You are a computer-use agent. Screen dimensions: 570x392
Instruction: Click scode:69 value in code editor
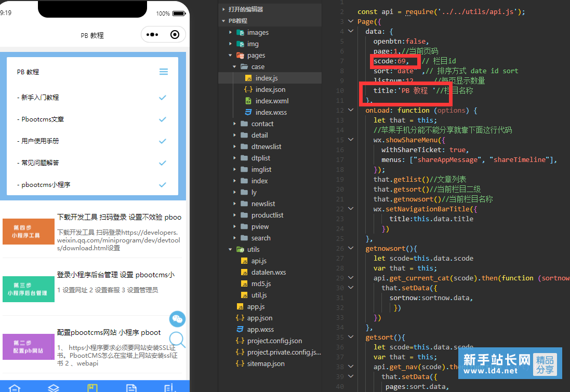click(x=391, y=61)
